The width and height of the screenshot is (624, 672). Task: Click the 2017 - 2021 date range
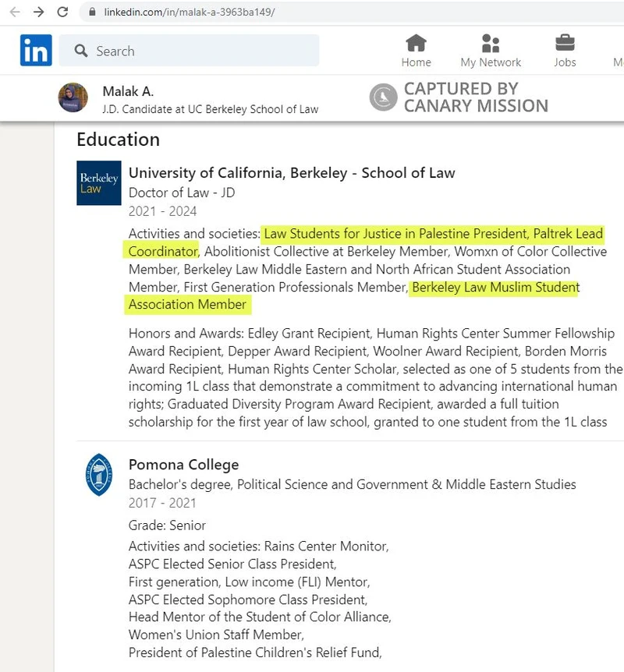(x=162, y=503)
